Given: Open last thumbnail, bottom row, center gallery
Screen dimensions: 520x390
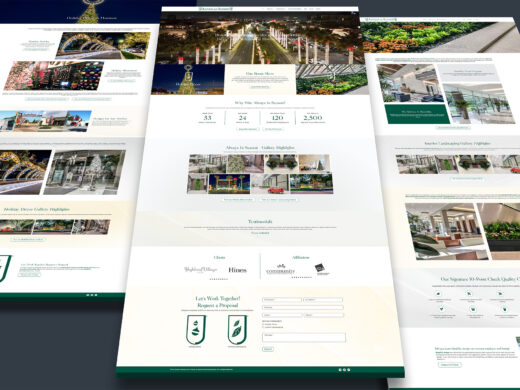Looking at the screenshot, I should point(311,184).
